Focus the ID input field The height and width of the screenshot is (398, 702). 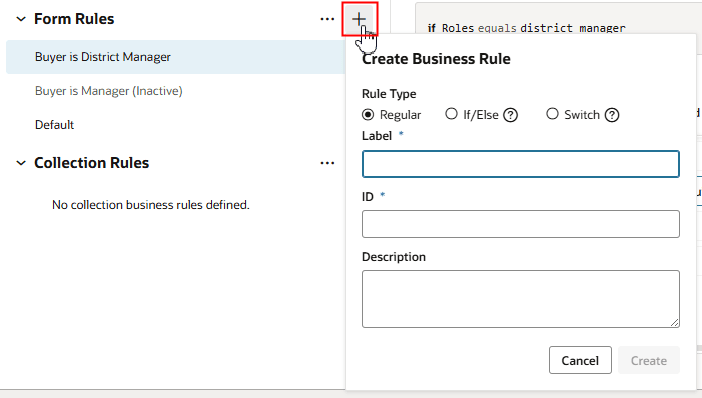(521, 224)
